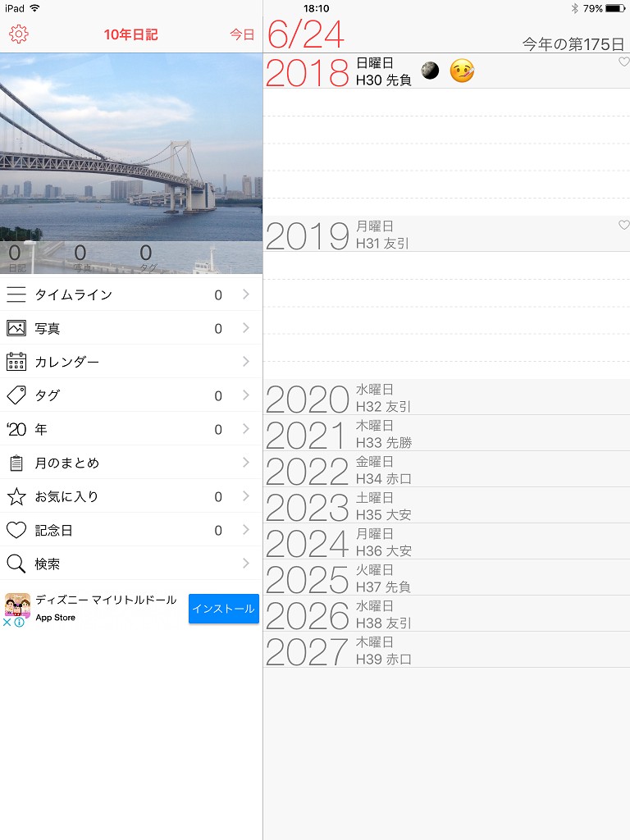
Task: Toggle the heart favorite on 2019 entry
Action: 623,225
